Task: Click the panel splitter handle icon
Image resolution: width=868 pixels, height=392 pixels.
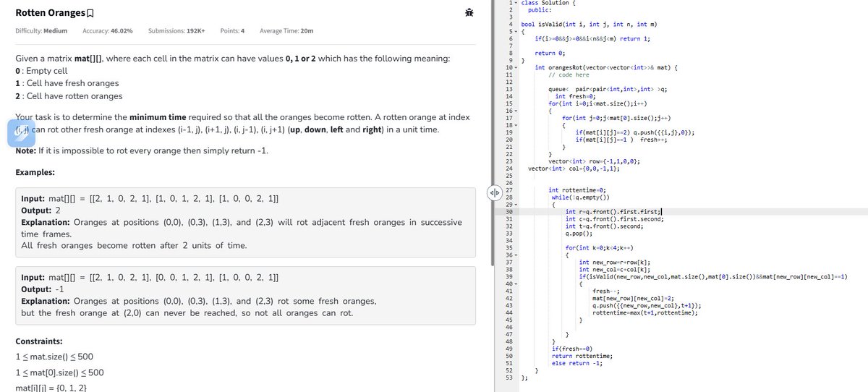Action: (495, 193)
